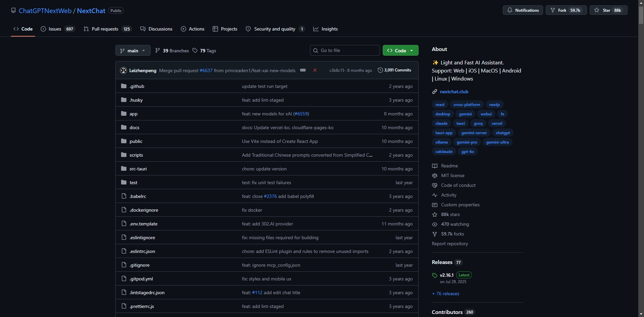Click the app folder icon

pyautogui.click(x=124, y=113)
